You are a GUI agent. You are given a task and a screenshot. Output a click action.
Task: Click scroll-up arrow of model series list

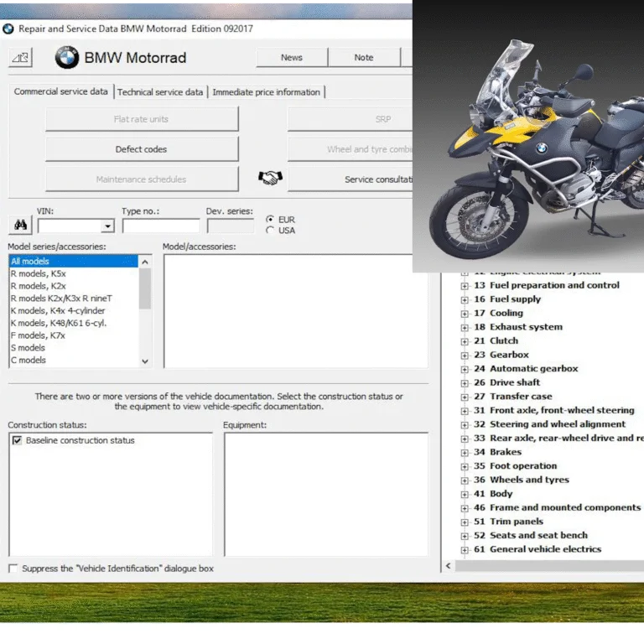(145, 262)
